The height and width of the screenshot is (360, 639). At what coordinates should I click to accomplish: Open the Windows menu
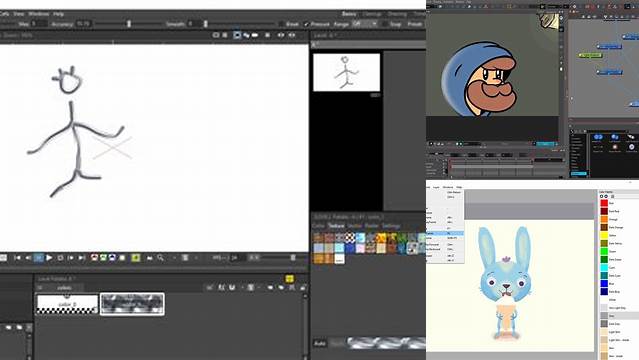(39, 14)
